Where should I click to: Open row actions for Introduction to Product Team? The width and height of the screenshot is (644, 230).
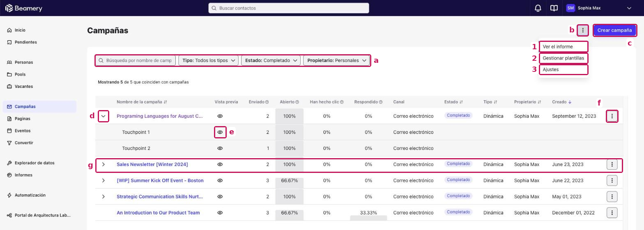coord(612,213)
